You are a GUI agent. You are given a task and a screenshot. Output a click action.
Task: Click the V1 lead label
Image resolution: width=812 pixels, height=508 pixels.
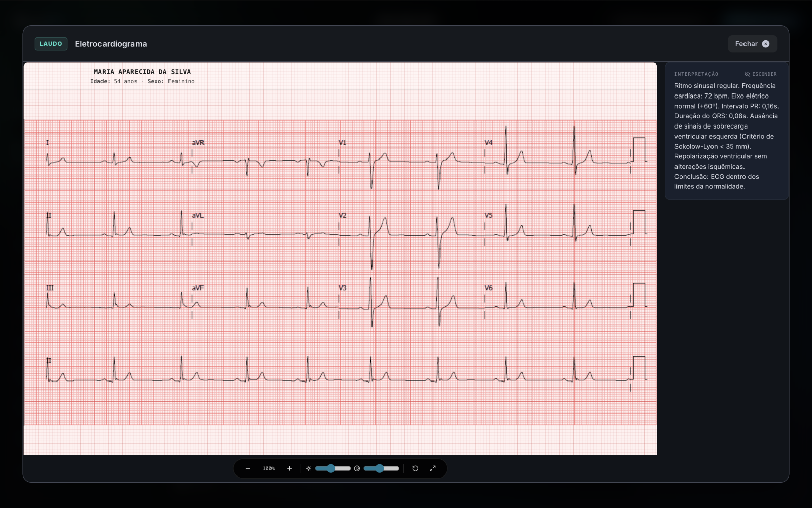point(342,143)
